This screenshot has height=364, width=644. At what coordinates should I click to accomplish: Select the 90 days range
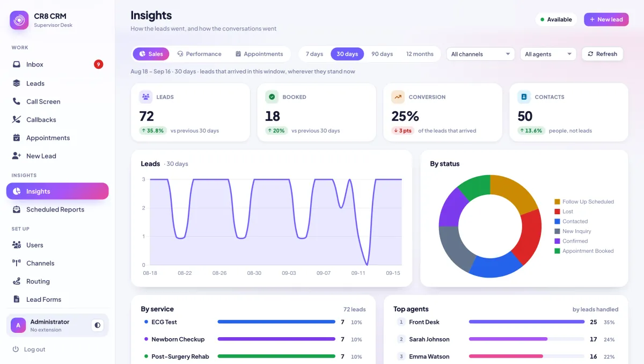tap(382, 54)
